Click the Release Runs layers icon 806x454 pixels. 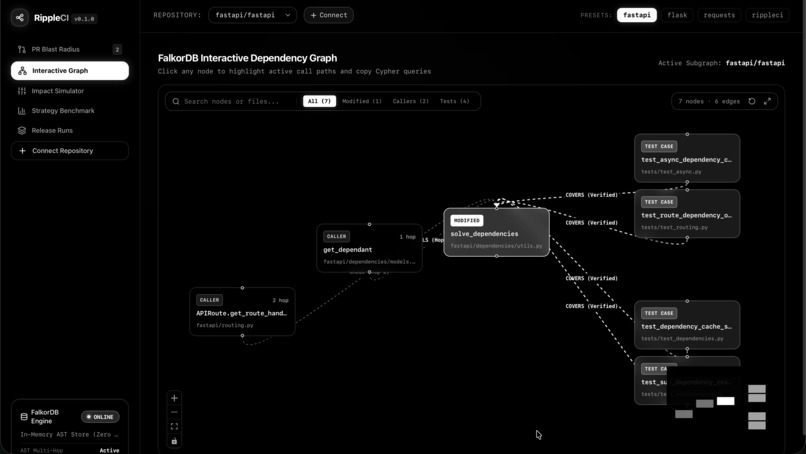(22, 131)
